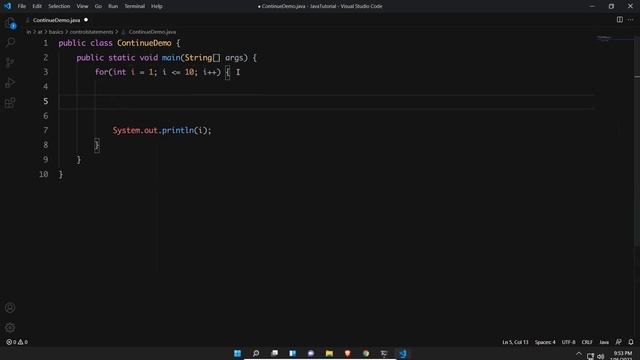Screen dimensions: 640x360
Task: Open the Selection menu
Action: click(59, 6)
